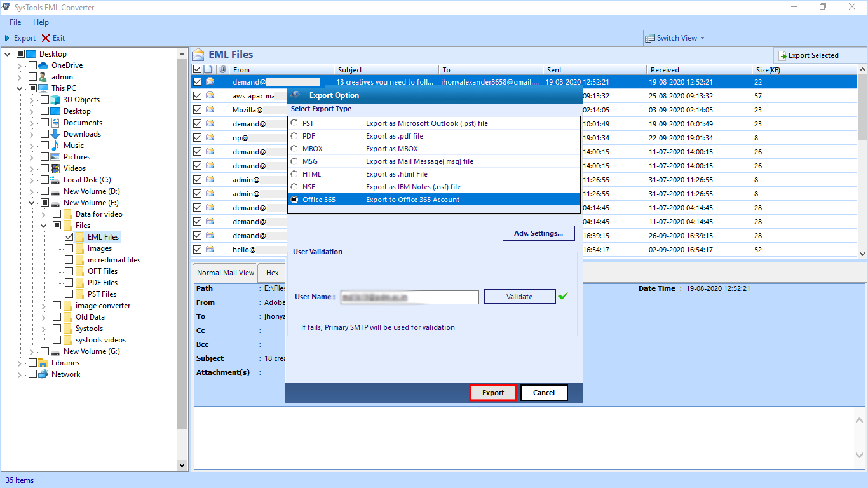Click the This PC computer icon
The image size is (868, 488).
click(43, 88)
